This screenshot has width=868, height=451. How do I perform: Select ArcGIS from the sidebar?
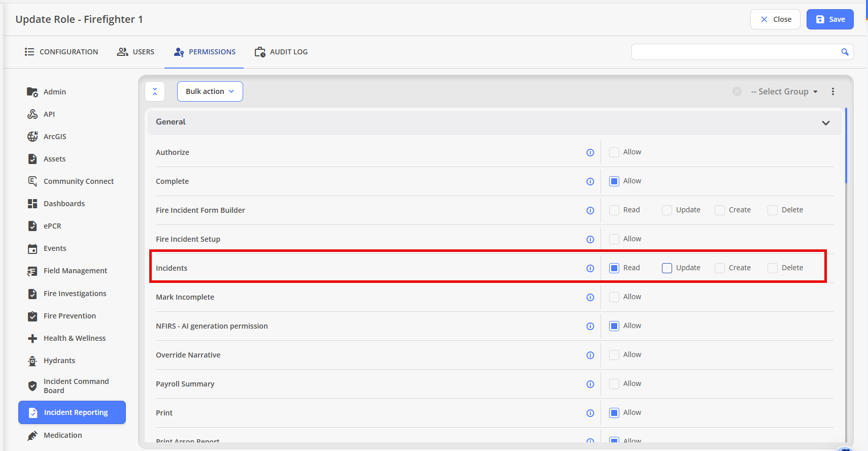click(x=55, y=137)
